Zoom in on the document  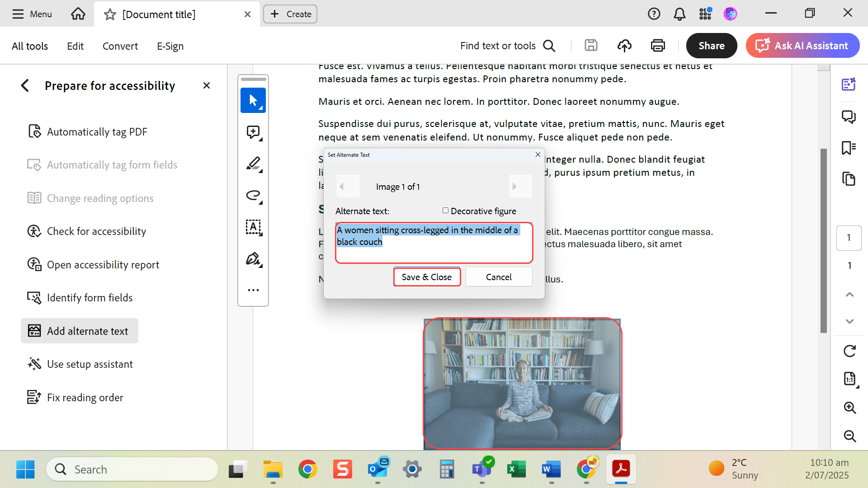pyautogui.click(x=849, y=408)
